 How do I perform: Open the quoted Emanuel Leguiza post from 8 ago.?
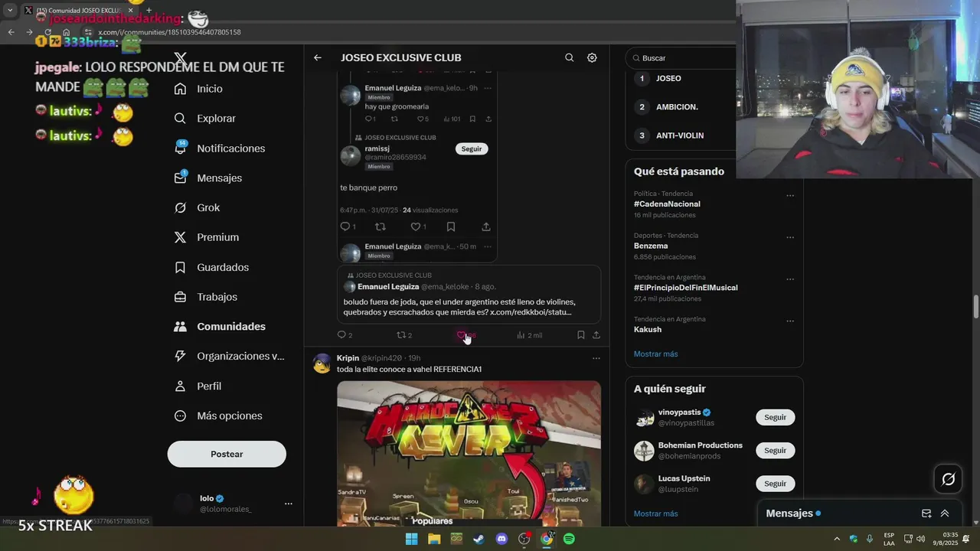(x=469, y=295)
